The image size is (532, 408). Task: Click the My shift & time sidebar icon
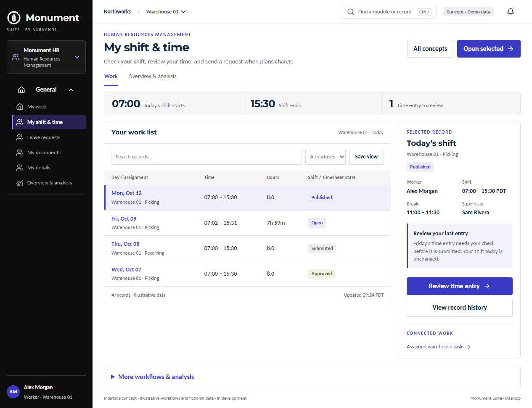tap(20, 122)
